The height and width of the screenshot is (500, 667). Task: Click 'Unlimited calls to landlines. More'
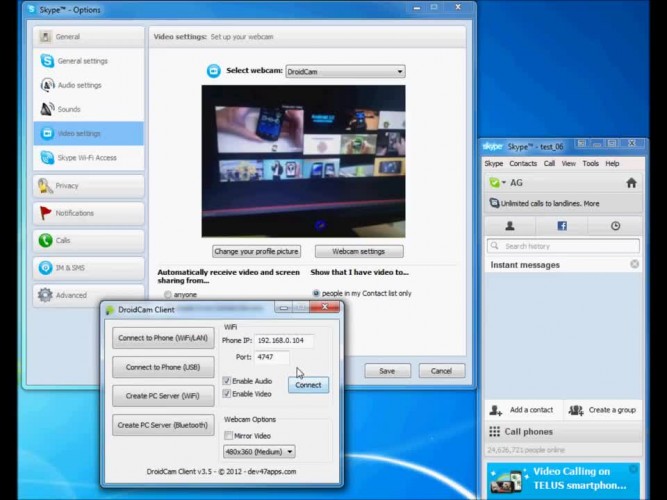coord(550,203)
